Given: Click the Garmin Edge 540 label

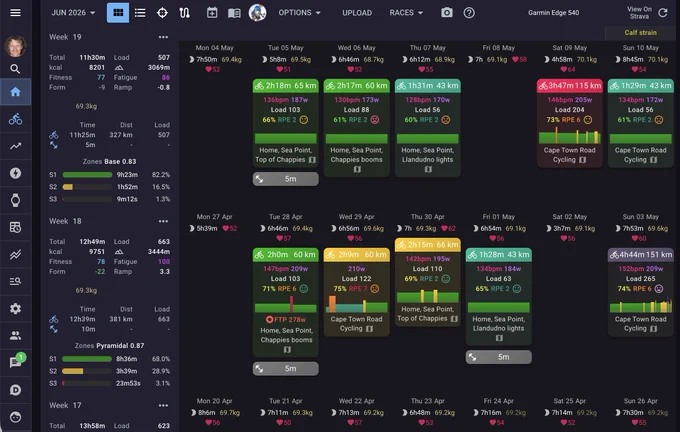Looking at the screenshot, I should click(553, 13).
